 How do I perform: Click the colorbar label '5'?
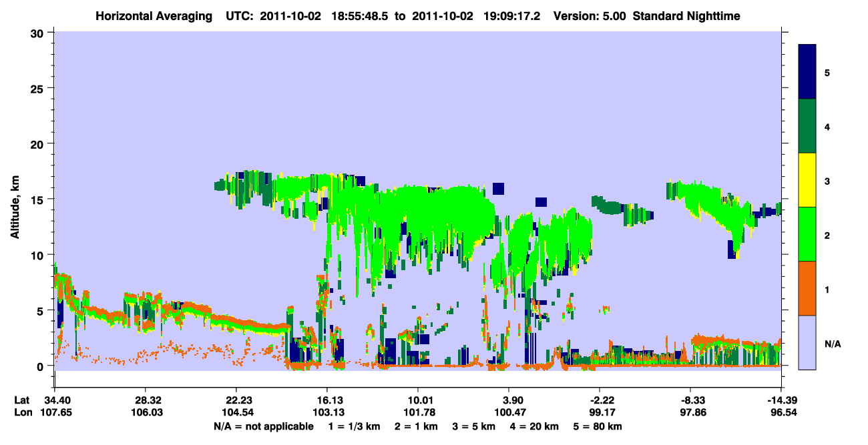827,72
